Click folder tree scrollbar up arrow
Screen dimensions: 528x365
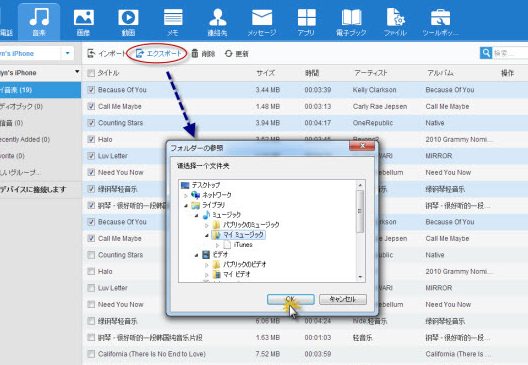coord(360,185)
